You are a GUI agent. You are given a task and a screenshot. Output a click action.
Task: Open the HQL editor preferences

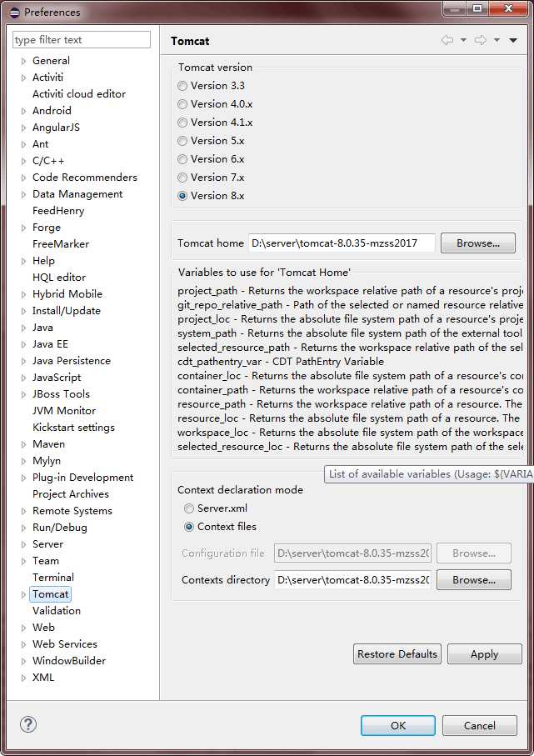pyautogui.click(x=59, y=278)
